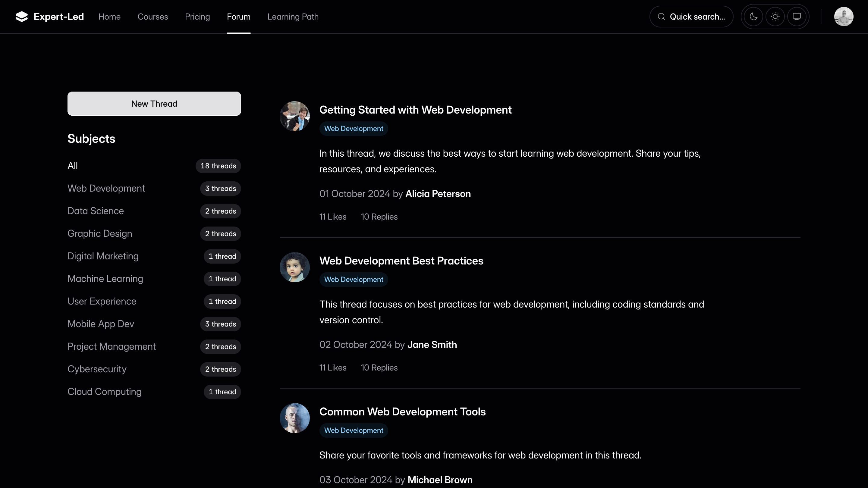Screen dimensions: 868x488
Task: Filter subjects by Cybersecurity
Action: [x=97, y=369]
